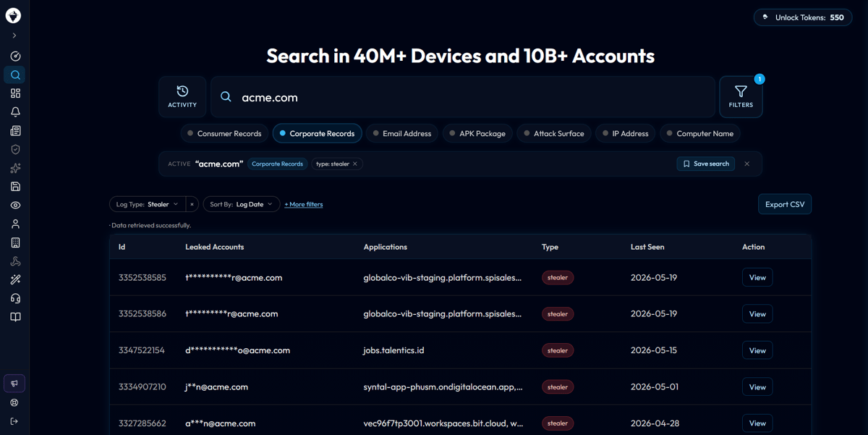Open the magic wand icon in sidebar
This screenshot has height=435, width=868.
point(15,280)
